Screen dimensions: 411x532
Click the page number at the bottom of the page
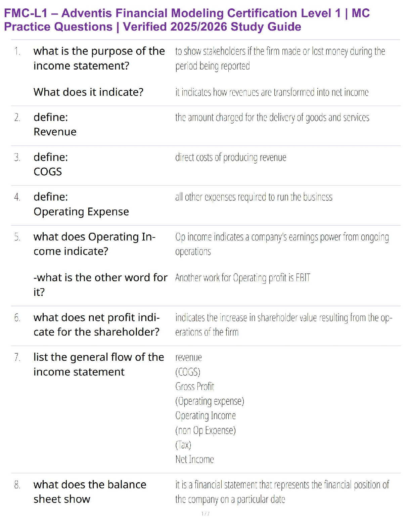[205, 514]
